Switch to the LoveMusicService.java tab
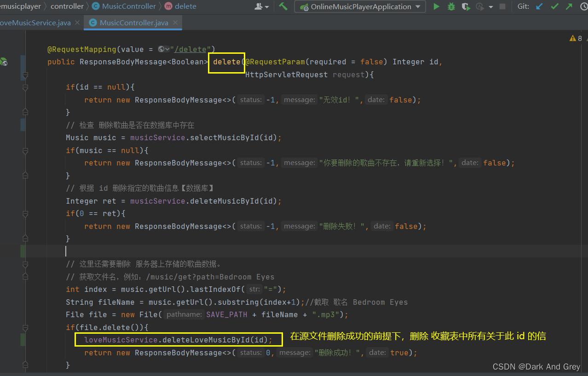 [x=36, y=23]
